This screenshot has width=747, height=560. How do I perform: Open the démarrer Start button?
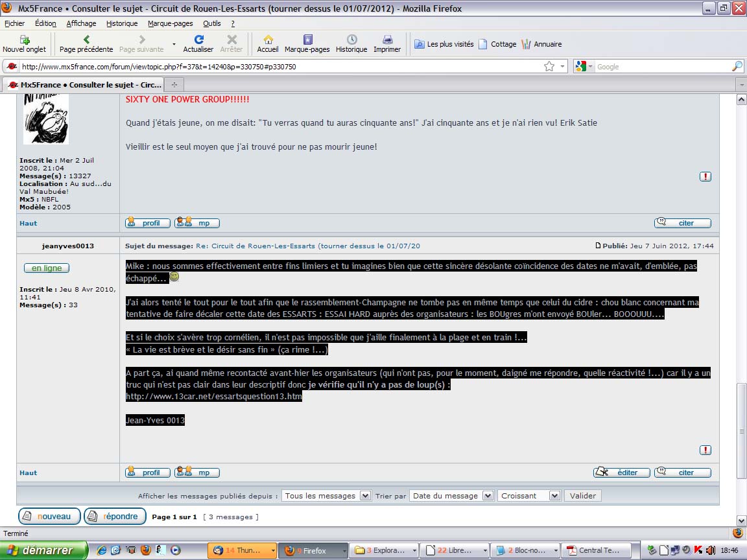tap(44, 550)
